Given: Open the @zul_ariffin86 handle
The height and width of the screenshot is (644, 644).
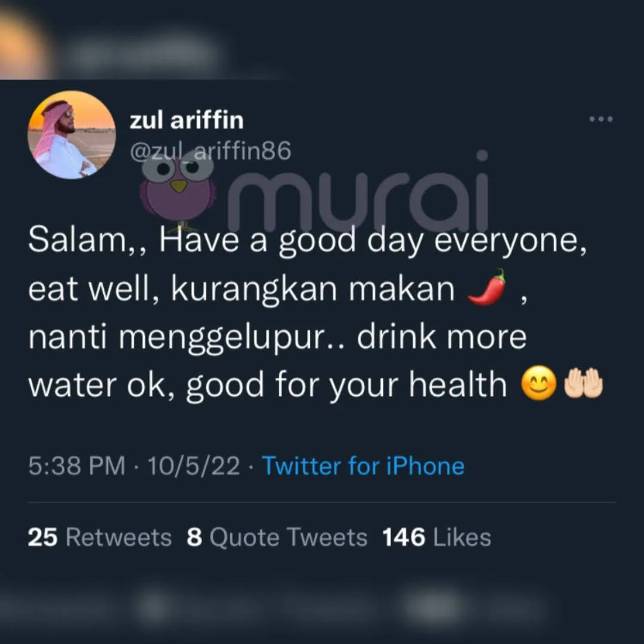Looking at the screenshot, I should (x=210, y=151).
